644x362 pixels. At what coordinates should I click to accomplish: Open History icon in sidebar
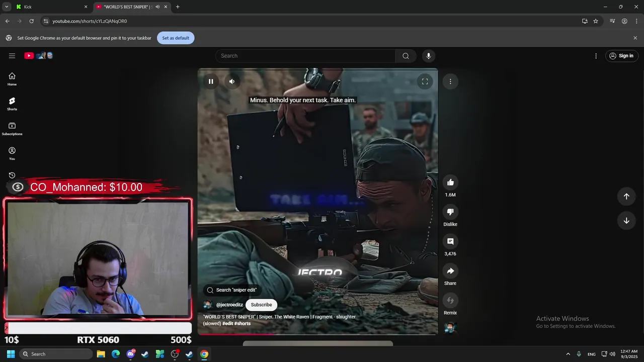(12, 175)
